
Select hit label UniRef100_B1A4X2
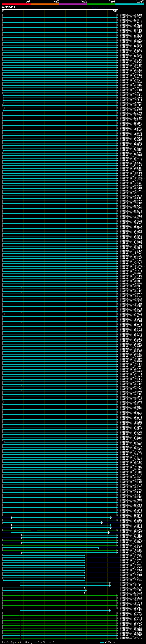pyautogui.click(x=131, y=557)
